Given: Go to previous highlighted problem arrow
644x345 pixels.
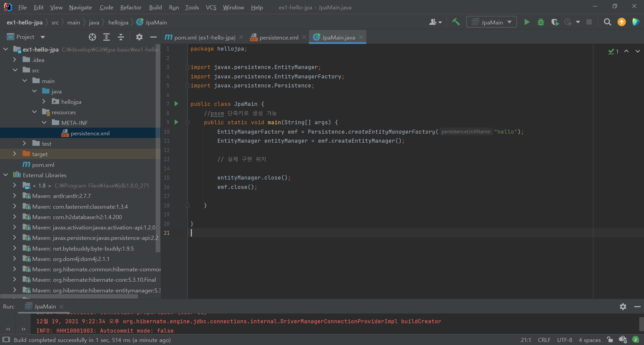Looking at the screenshot, I should coord(626,51).
